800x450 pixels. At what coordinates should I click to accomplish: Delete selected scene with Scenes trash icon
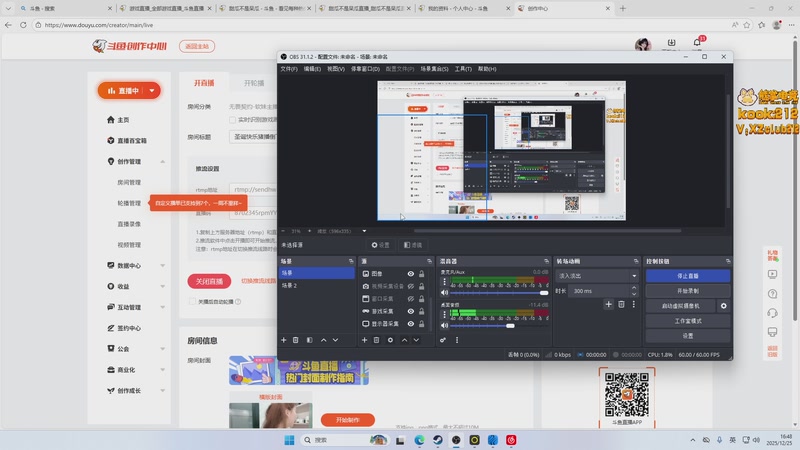295,340
